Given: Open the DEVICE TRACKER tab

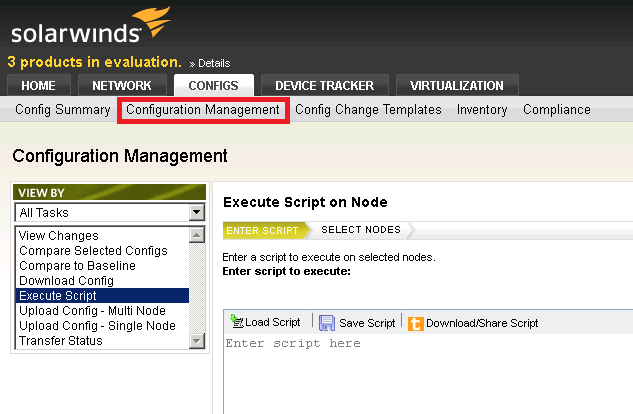Looking at the screenshot, I should coord(325,86).
